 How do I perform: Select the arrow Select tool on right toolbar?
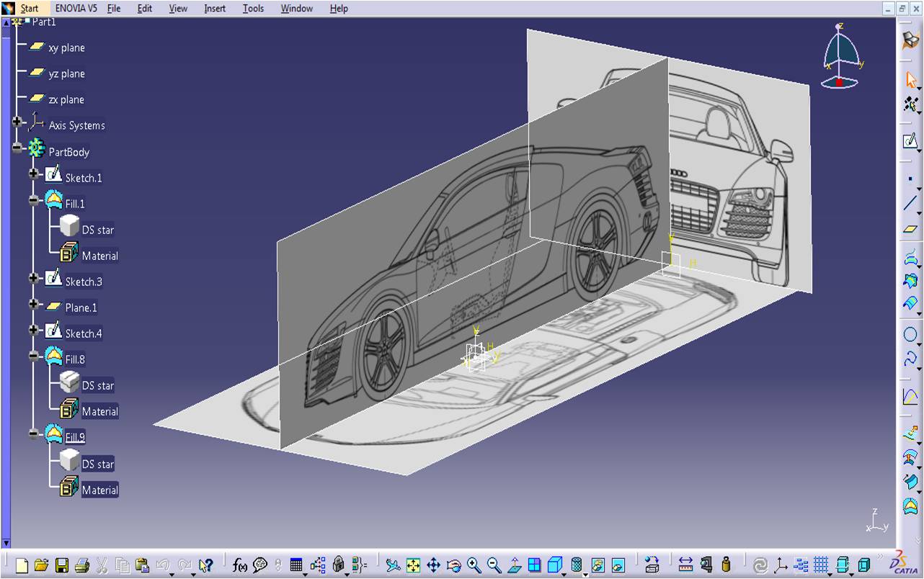(911, 80)
